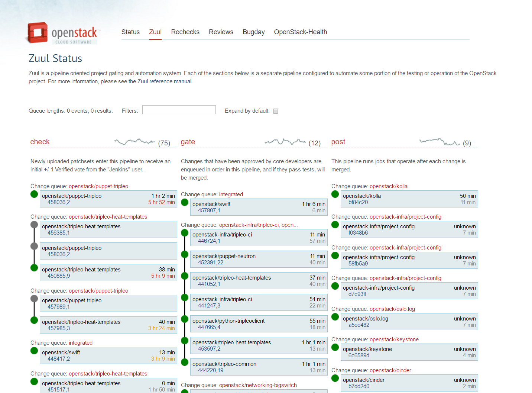Open the Reviews tab
The image size is (532, 393).
coord(221,32)
